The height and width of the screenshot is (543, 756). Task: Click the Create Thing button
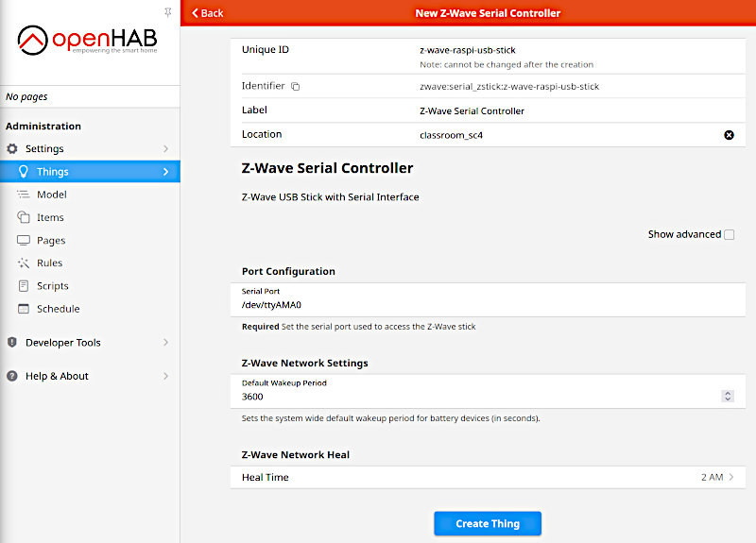point(488,523)
